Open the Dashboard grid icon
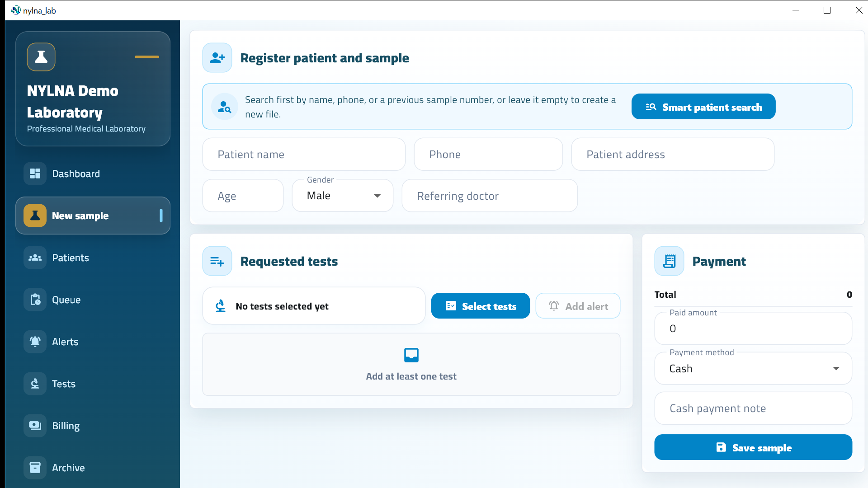868x488 pixels. point(35,174)
